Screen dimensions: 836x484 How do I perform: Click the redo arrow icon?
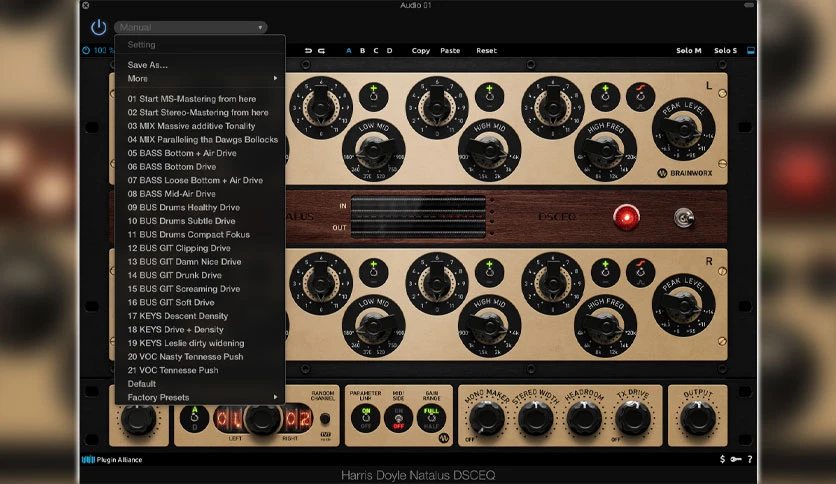click(x=321, y=51)
